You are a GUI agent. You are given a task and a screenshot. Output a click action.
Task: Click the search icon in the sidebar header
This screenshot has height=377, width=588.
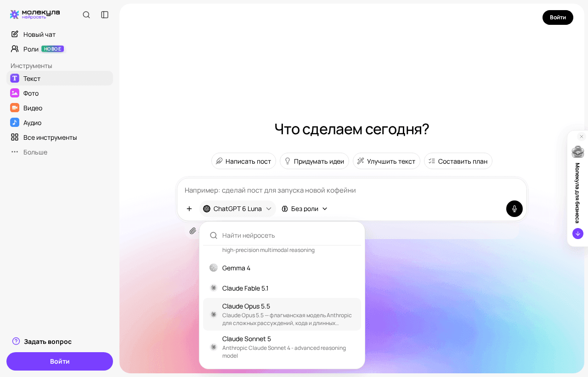pos(86,15)
